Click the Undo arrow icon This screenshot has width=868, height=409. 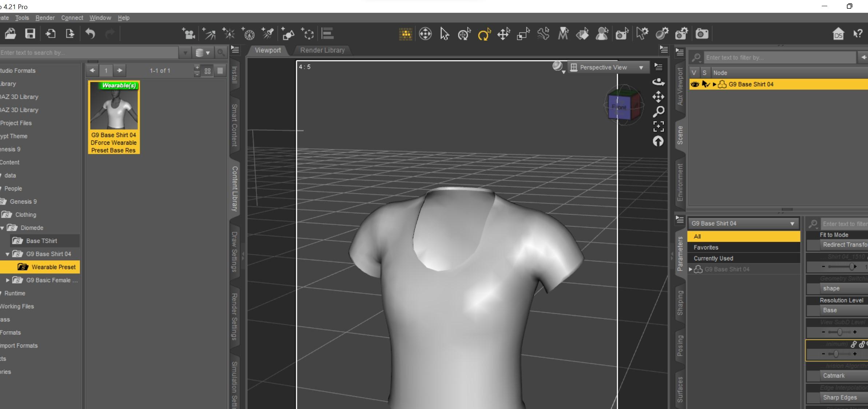(90, 34)
